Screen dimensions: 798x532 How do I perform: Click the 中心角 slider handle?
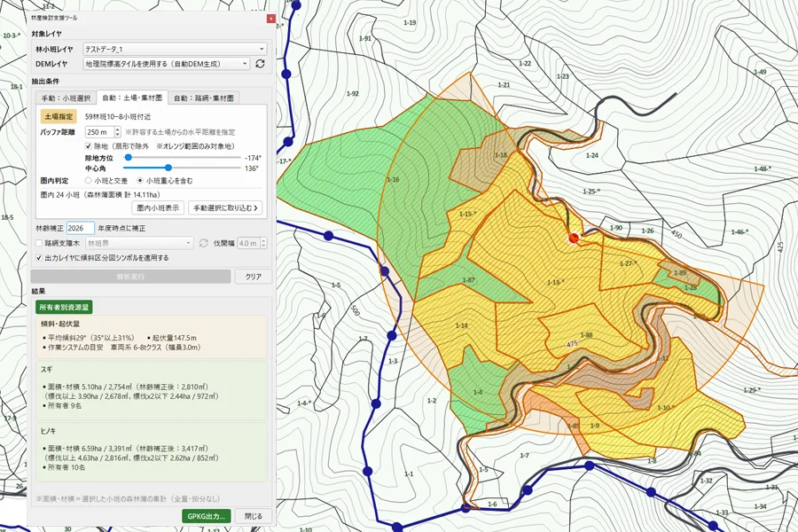click(168, 168)
